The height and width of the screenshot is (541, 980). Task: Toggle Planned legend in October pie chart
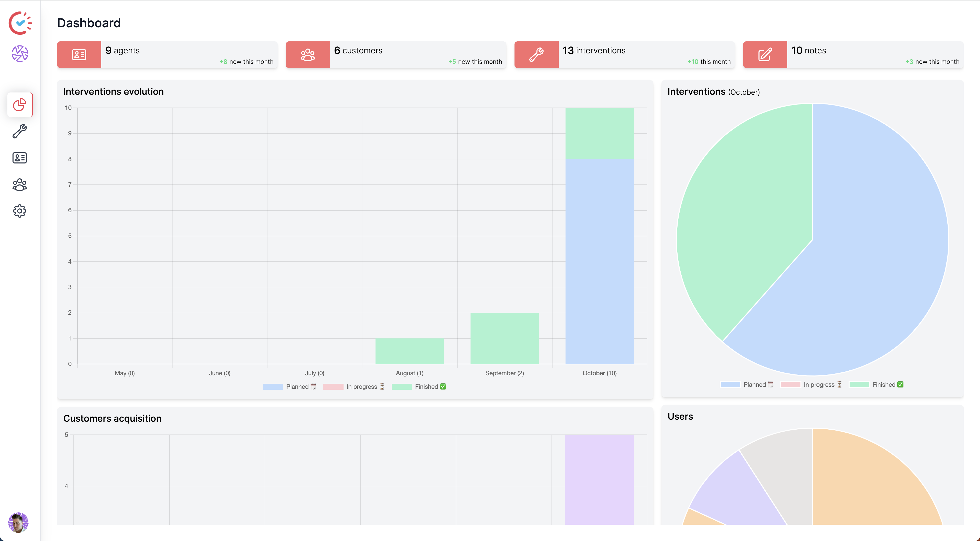pos(747,385)
